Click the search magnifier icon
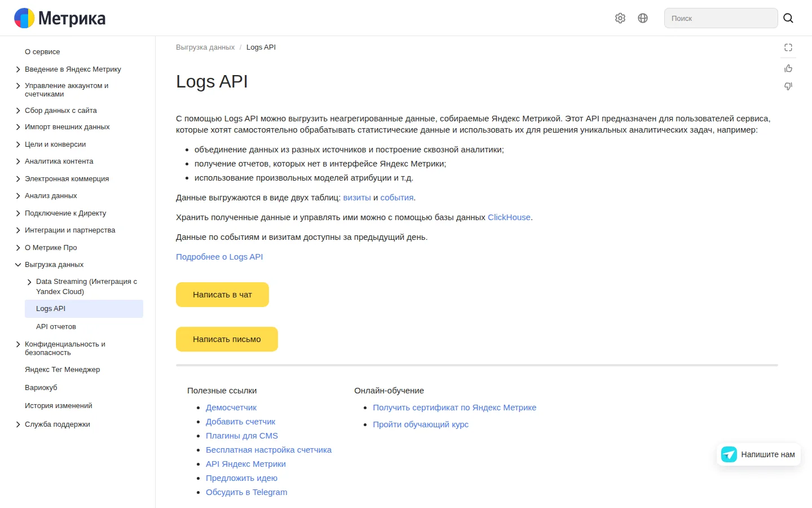Image resolution: width=812 pixels, height=508 pixels. point(788,18)
